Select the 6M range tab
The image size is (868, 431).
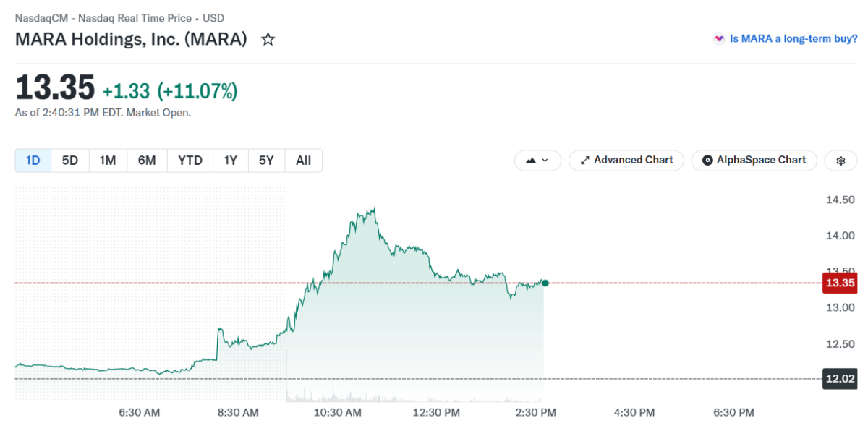click(147, 161)
